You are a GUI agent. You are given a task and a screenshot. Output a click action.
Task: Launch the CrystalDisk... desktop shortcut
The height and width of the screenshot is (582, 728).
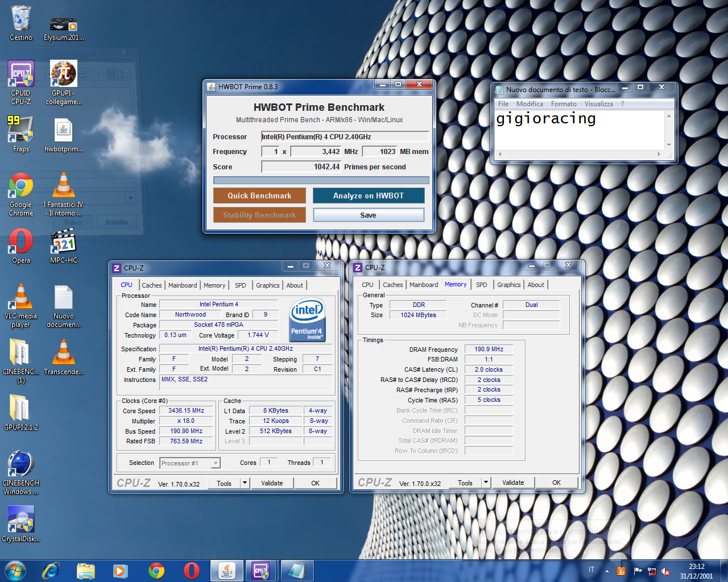click(21, 523)
